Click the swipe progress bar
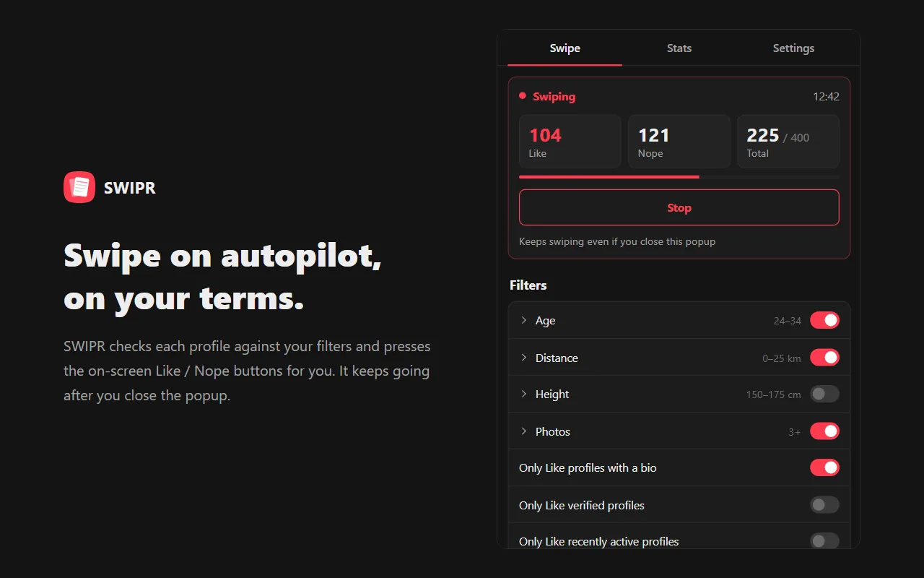924x578 pixels. click(x=679, y=176)
